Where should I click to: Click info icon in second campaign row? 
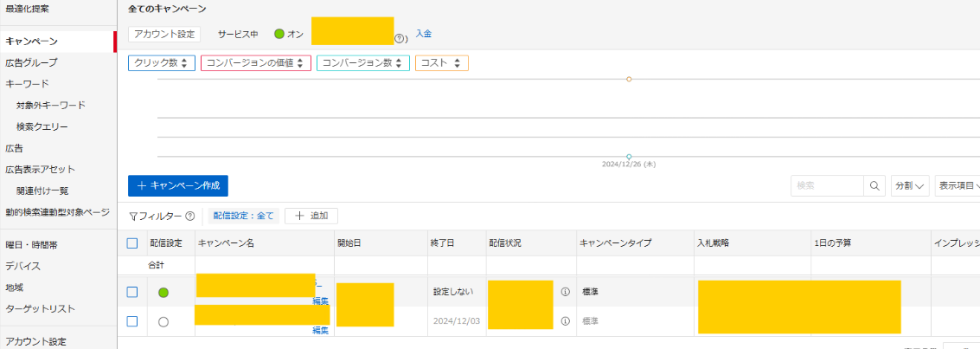tap(566, 321)
